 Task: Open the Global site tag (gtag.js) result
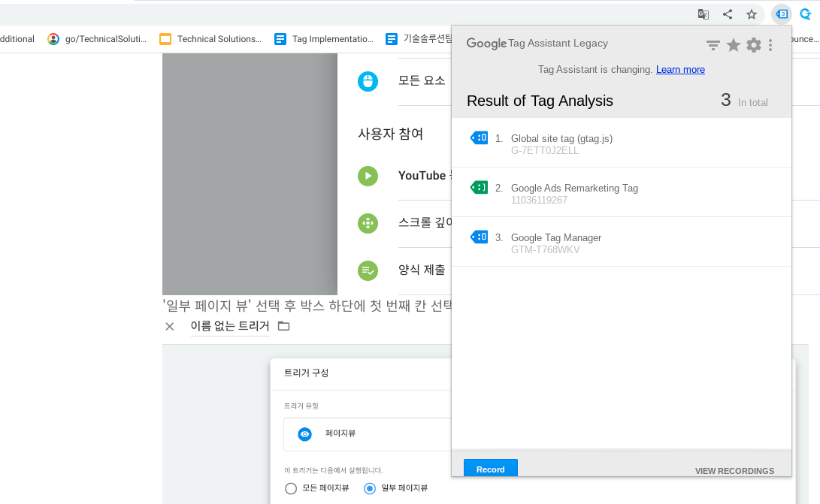[622, 143]
